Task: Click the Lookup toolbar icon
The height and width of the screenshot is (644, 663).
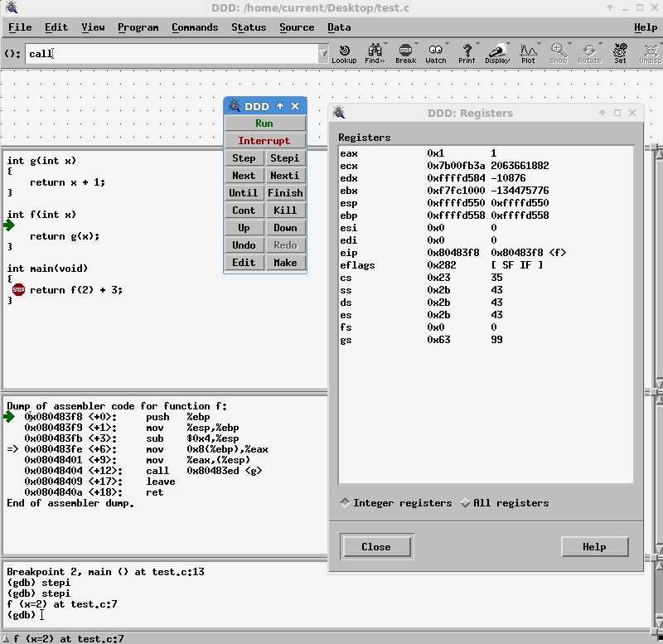Action: tap(344, 54)
